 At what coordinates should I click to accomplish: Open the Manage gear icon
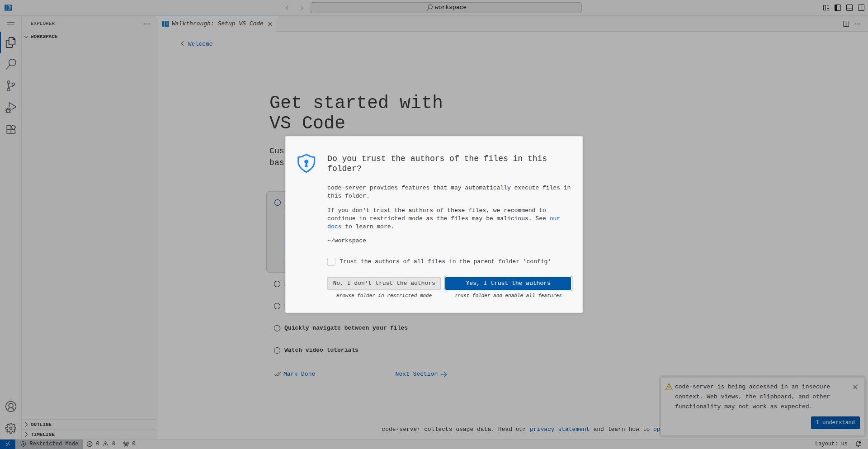pyautogui.click(x=11, y=428)
